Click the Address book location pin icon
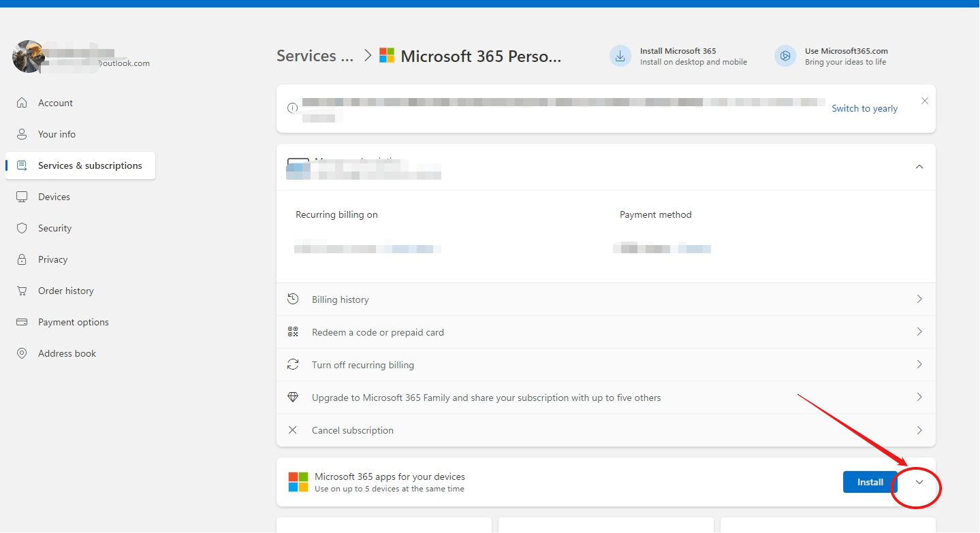Screen dimensions: 980x533 [x=22, y=353]
